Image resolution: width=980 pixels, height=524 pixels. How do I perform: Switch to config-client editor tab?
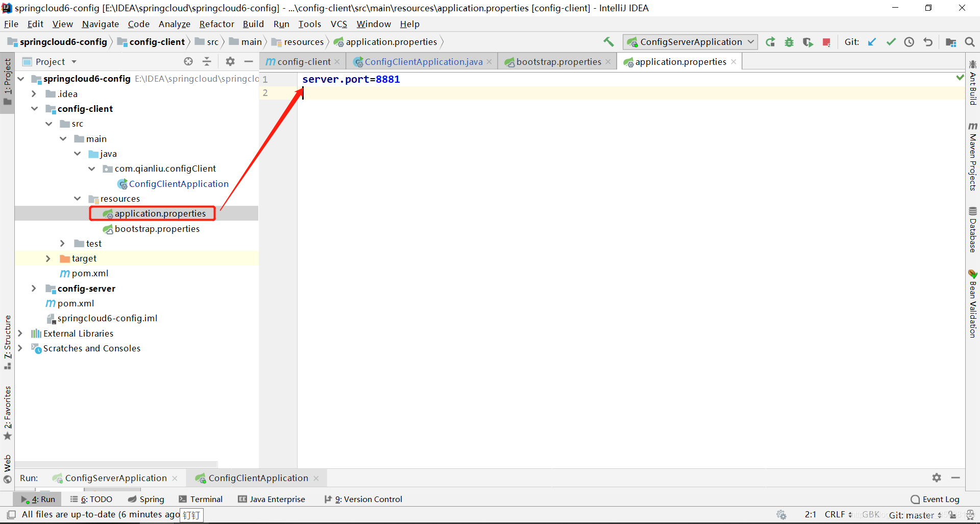(x=303, y=62)
